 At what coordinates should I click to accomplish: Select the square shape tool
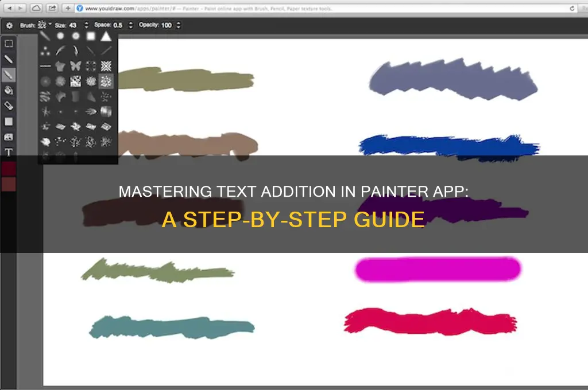(9, 122)
